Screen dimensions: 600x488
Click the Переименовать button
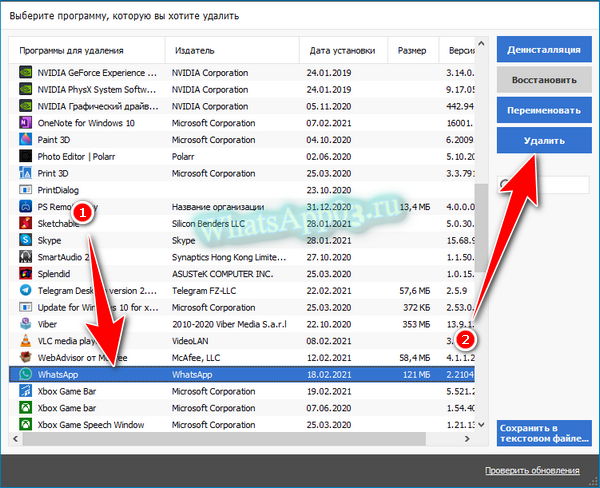coord(544,110)
